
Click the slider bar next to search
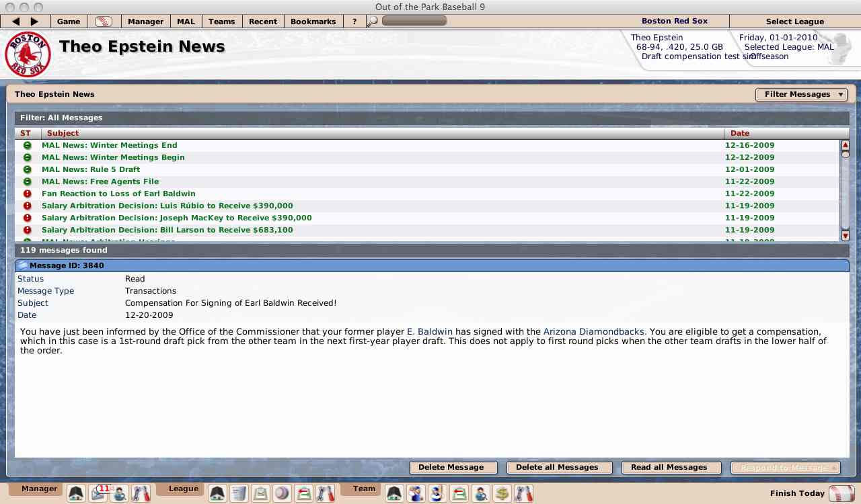click(414, 22)
